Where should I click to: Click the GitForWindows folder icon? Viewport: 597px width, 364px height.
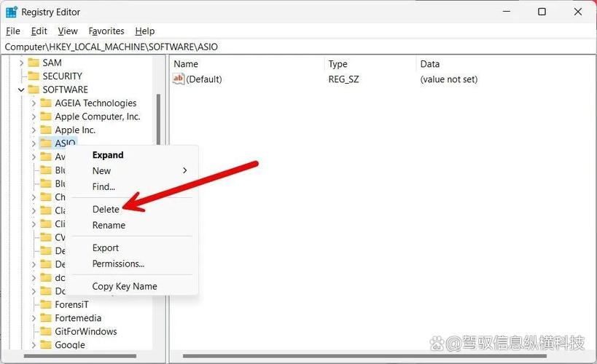click(46, 331)
